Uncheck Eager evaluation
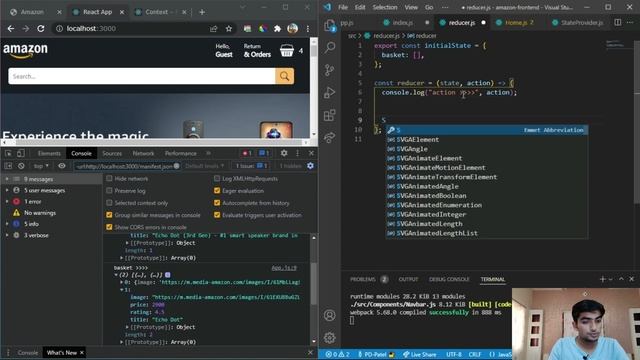The image size is (640, 360). (217, 191)
